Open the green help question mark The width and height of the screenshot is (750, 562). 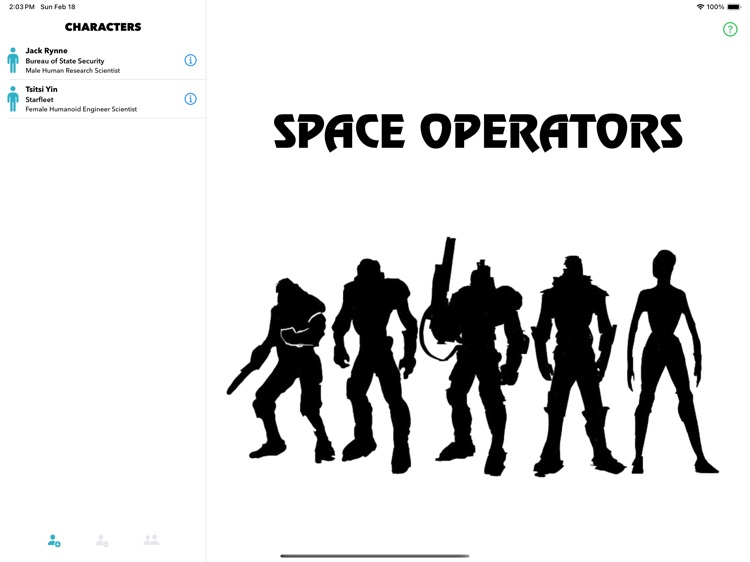[730, 29]
